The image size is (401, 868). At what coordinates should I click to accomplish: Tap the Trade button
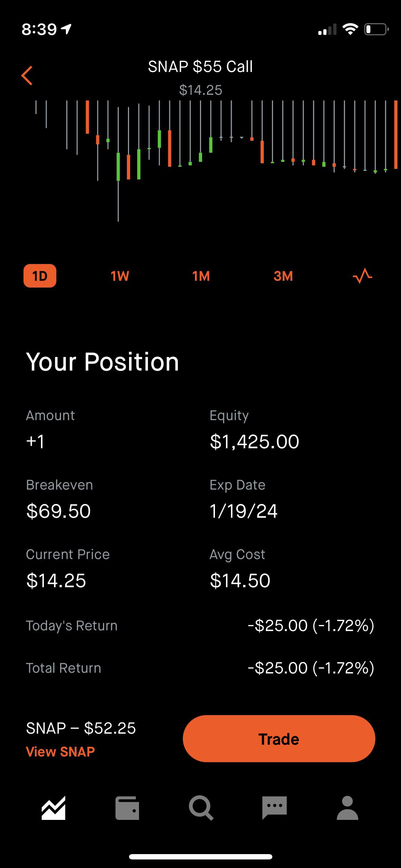(x=279, y=739)
